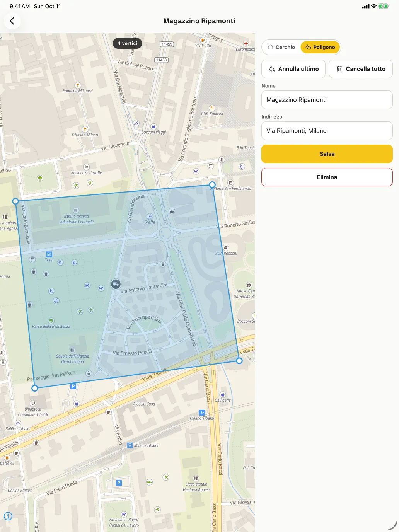
Task: Tap the Biblioteca Comunale Tibaldi library icon
Action: click(x=33, y=403)
